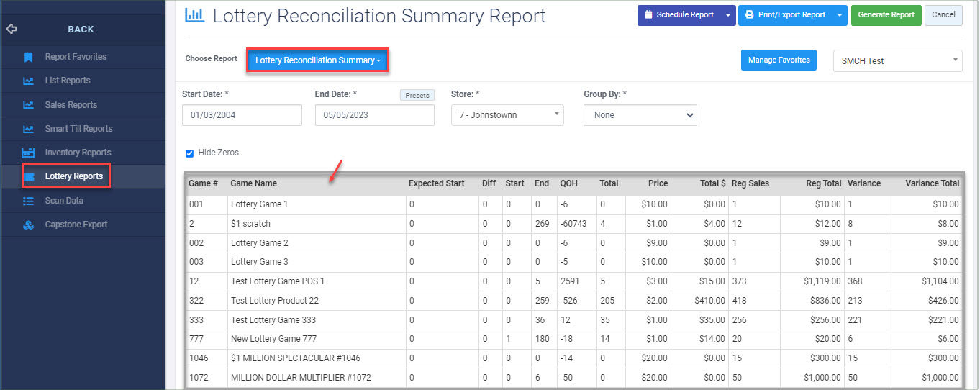Click the Scan Data list icon

pyautogui.click(x=28, y=201)
